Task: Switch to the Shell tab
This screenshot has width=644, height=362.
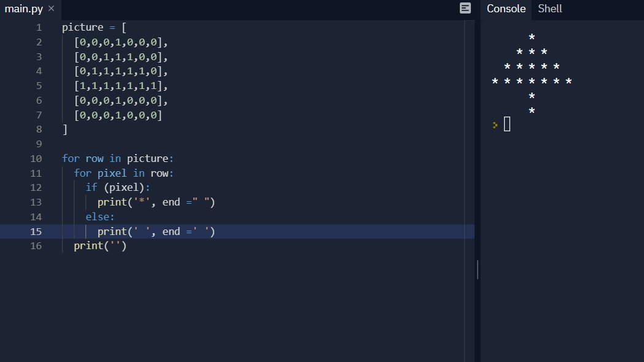Action: (549, 9)
